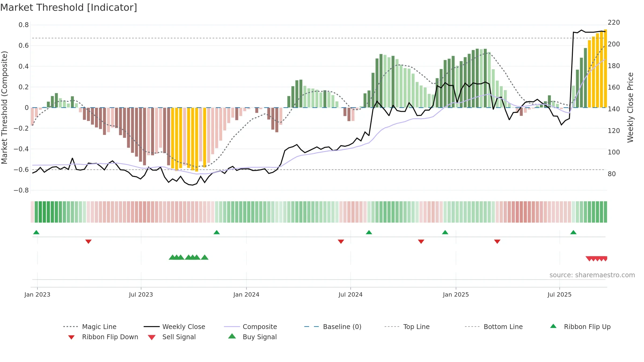Click the tallest yellow bar at the chart's right edge

[605, 68]
